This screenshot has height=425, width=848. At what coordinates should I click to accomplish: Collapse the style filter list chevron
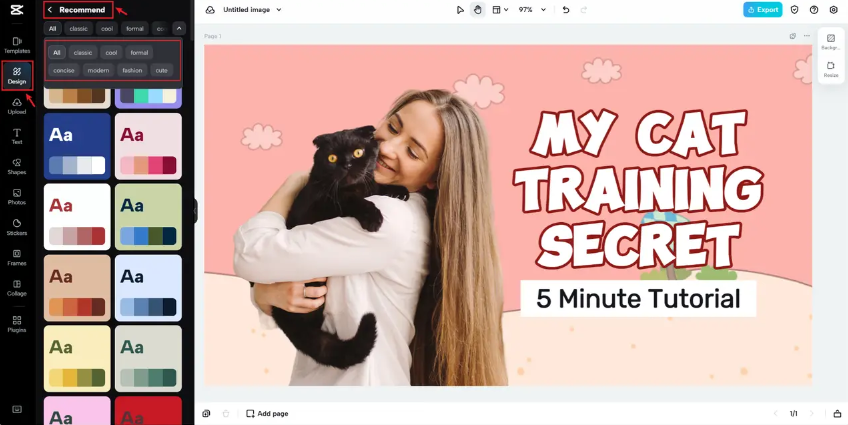[x=179, y=29]
